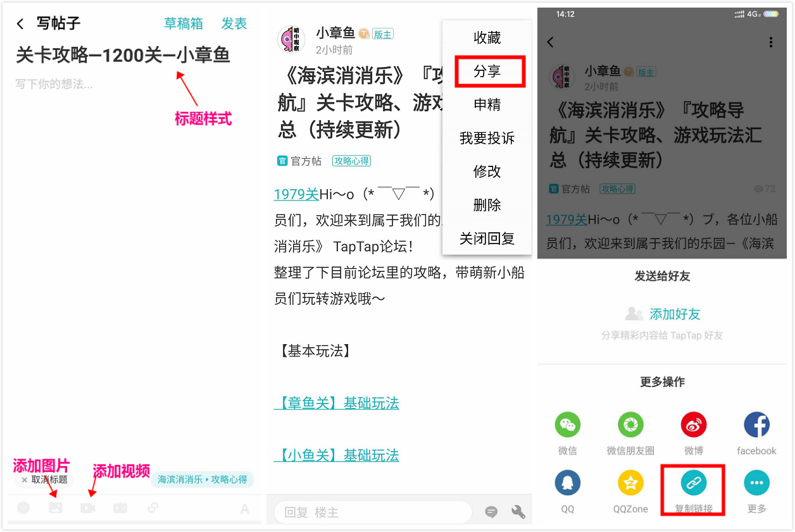Viewport: 795px width, 532px height.
Task: Tap the 1979关 link in the dimmed share screen
Action: [x=567, y=220]
